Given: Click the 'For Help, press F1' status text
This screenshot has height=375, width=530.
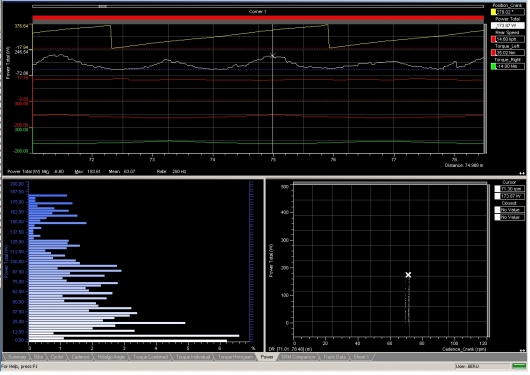Looking at the screenshot, I should click(20, 367).
